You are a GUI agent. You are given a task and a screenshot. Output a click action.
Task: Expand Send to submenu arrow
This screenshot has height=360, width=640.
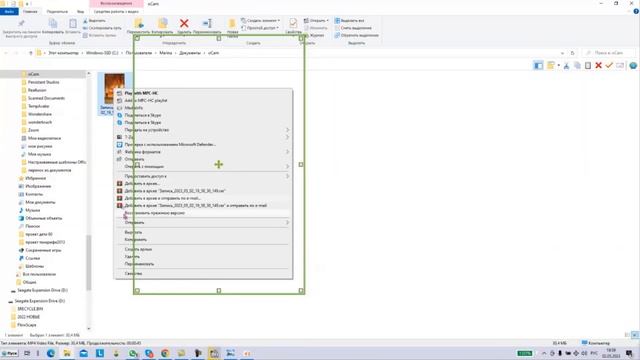tap(287, 223)
